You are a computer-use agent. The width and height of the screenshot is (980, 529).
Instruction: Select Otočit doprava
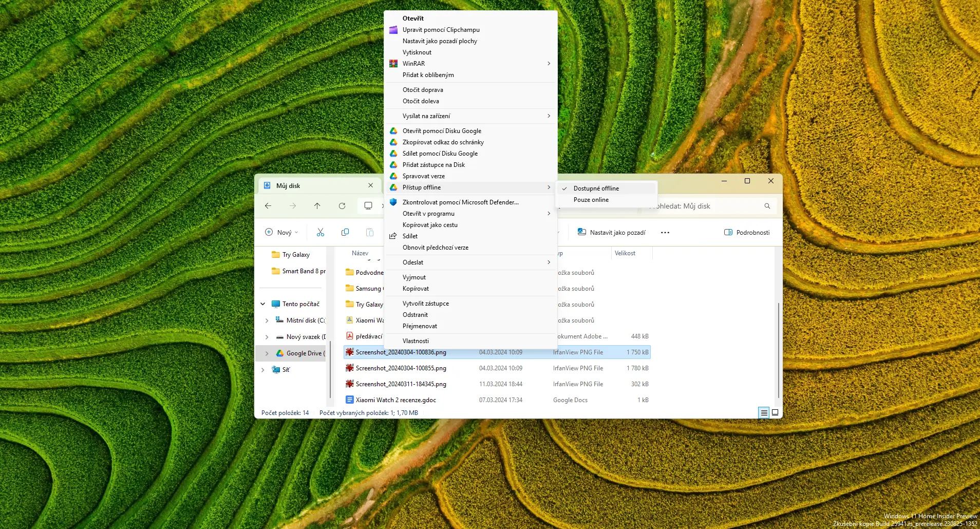coord(471,90)
